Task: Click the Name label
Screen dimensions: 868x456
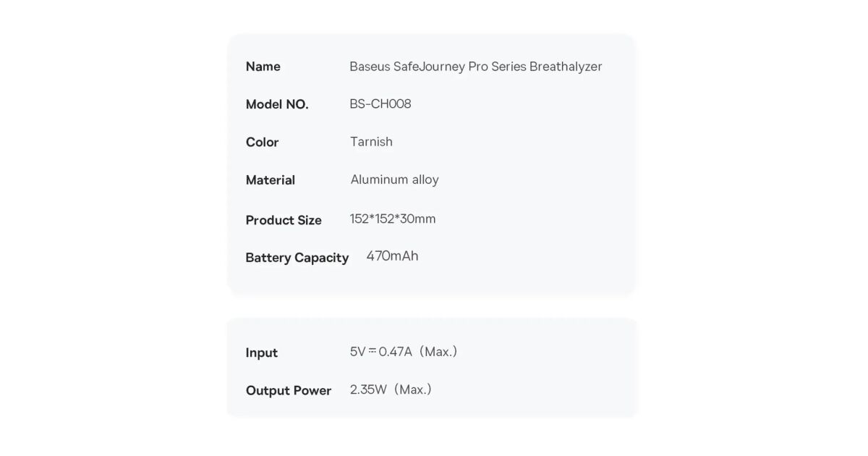Action: 263,67
